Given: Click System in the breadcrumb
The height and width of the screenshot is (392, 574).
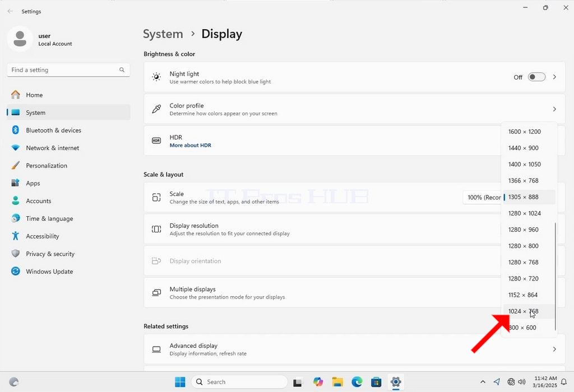Looking at the screenshot, I should (x=163, y=34).
